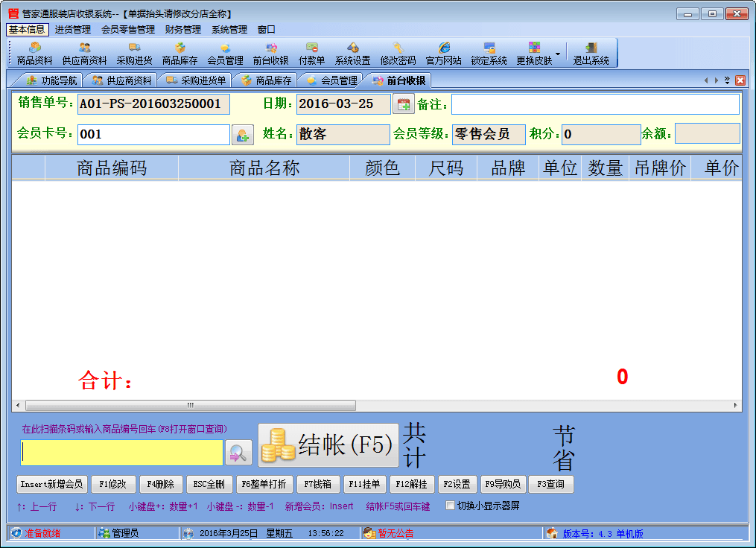Image resolution: width=756 pixels, height=548 pixels.
Task: Click the yellow barcode input field
Action: 122,453
